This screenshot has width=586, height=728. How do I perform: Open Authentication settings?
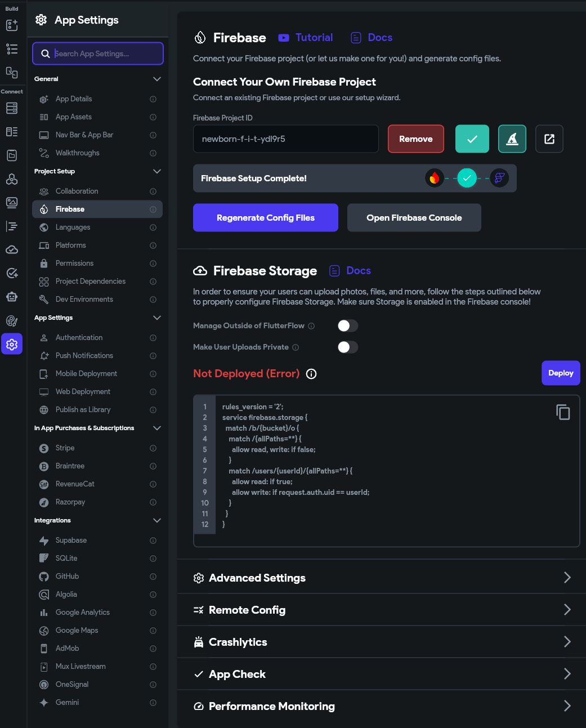pyautogui.click(x=97, y=338)
